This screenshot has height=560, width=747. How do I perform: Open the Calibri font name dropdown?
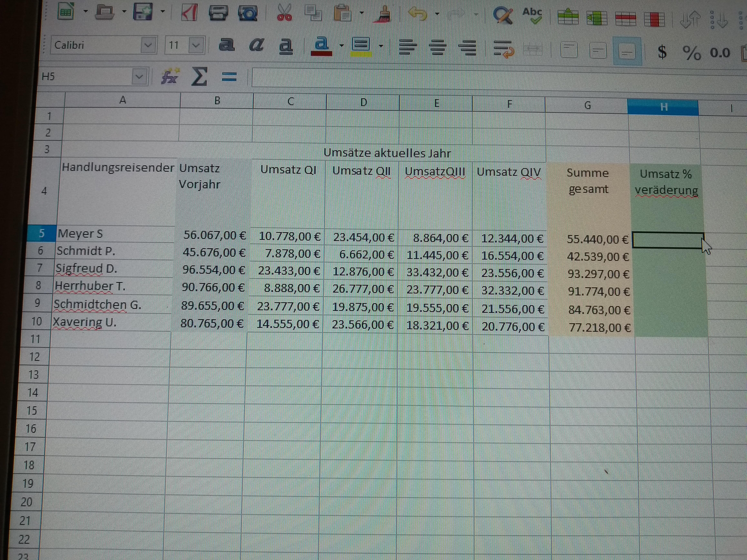(148, 45)
